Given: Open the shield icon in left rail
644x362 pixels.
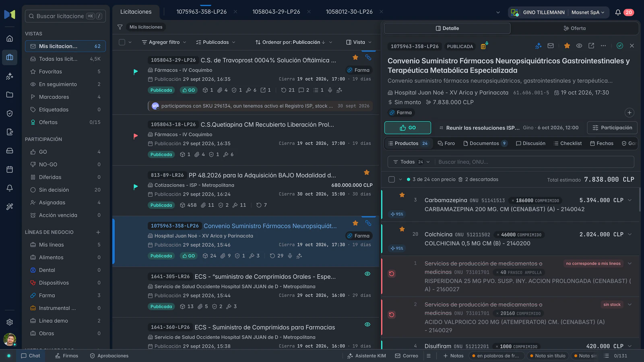Looking at the screenshot, I should (x=10, y=113).
